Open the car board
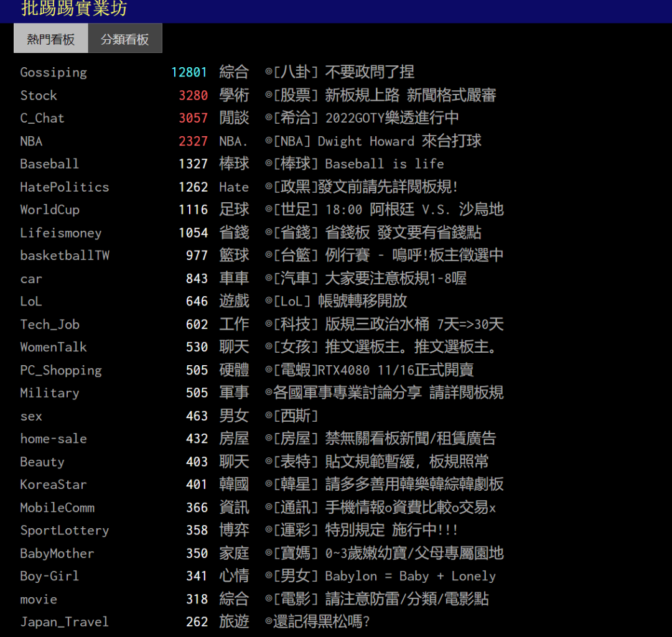The height and width of the screenshot is (637, 672). point(31,279)
